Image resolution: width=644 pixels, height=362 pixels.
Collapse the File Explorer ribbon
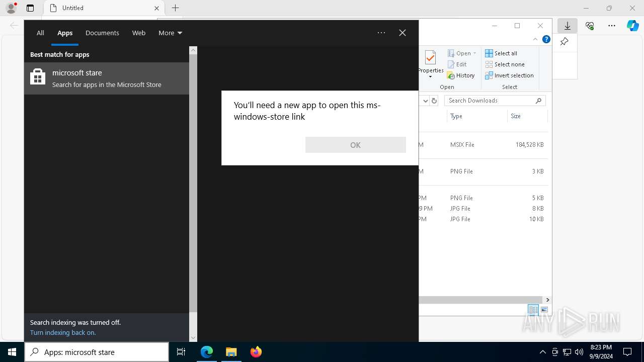point(535,39)
